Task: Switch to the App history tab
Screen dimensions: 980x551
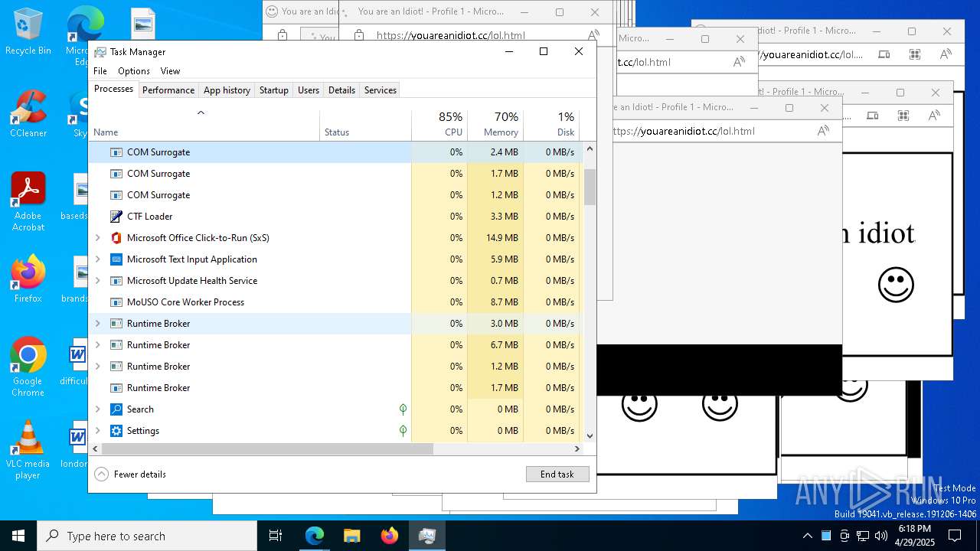Action: tap(227, 90)
